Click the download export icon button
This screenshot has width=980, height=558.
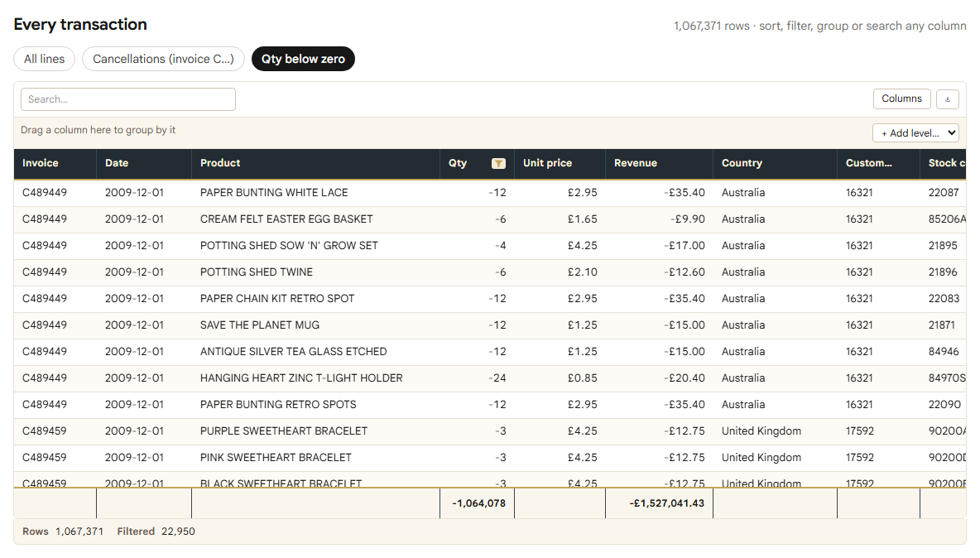[948, 99]
